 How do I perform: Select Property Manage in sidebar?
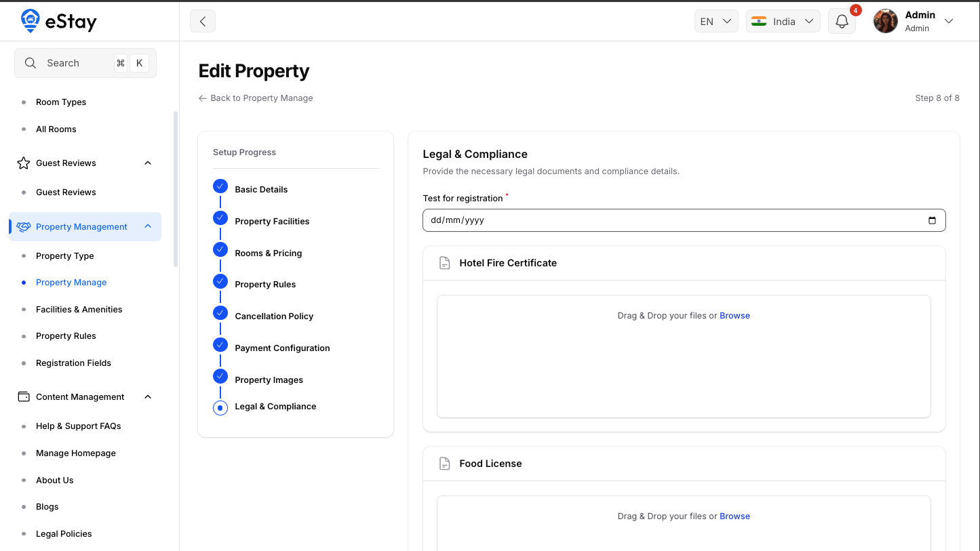(71, 283)
